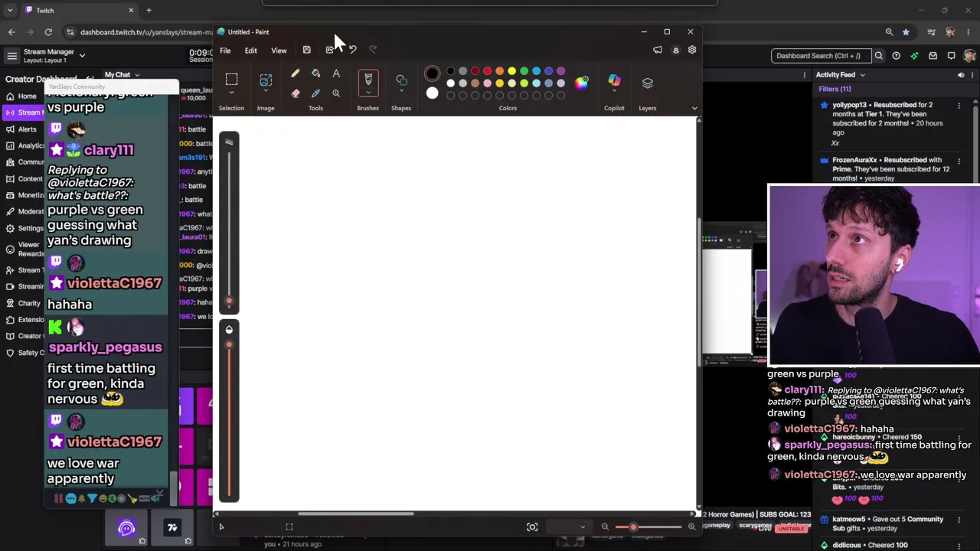The image size is (980, 551).
Task: Toggle the Twitch sidebar hamburger menu
Action: pos(11,56)
